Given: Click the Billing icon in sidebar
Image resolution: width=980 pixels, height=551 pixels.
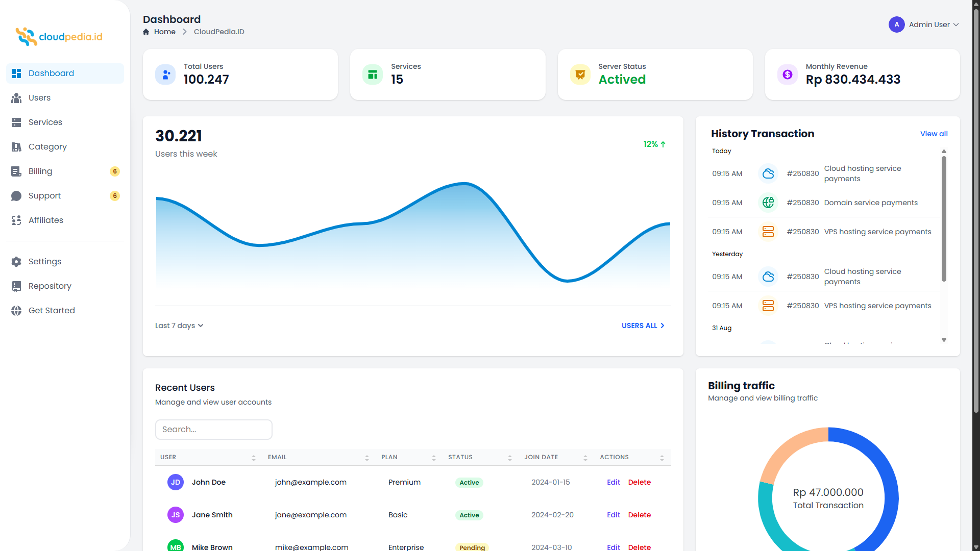Looking at the screenshot, I should (16, 171).
